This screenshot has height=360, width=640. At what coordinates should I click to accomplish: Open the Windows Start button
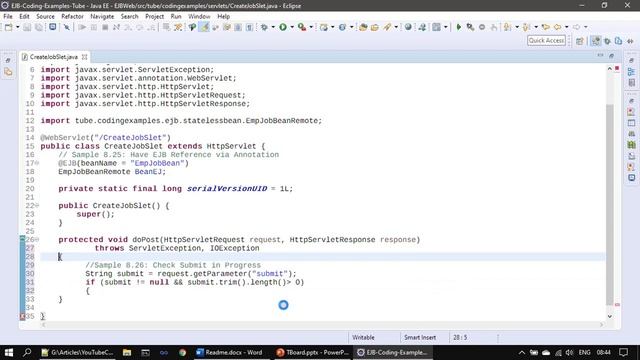pyautogui.click(x=8, y=352)
